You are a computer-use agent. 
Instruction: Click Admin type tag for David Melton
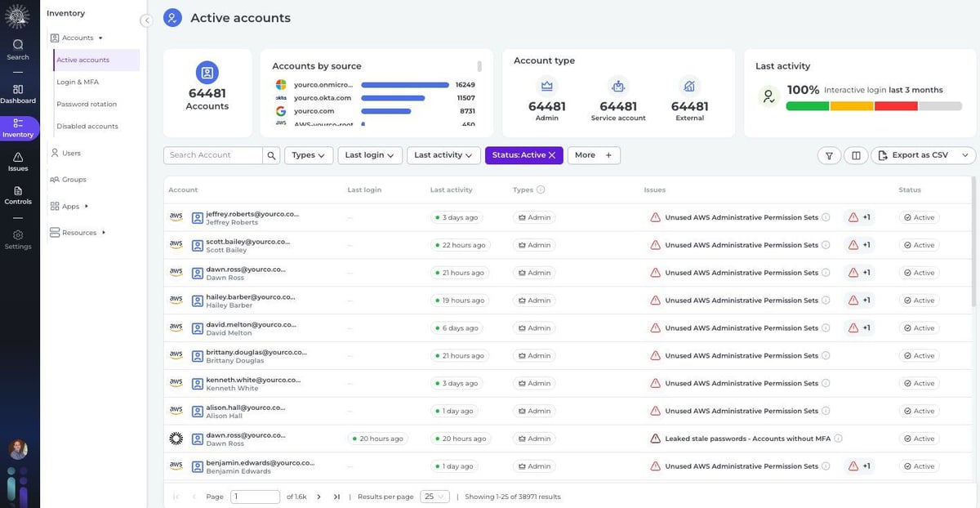[534, 328]
